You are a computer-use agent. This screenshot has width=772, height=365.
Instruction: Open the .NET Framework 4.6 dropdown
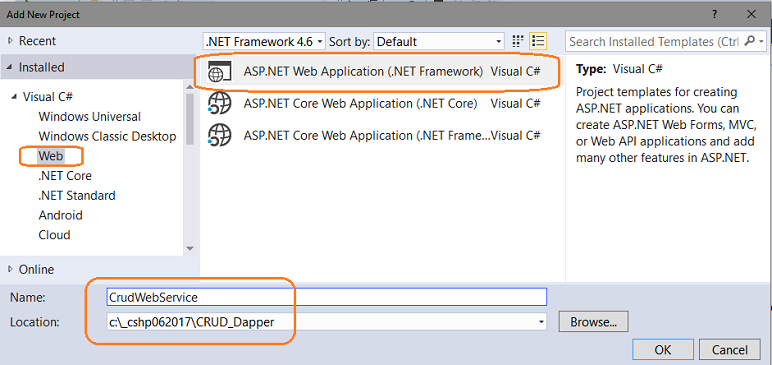click(x=264, y=41)
